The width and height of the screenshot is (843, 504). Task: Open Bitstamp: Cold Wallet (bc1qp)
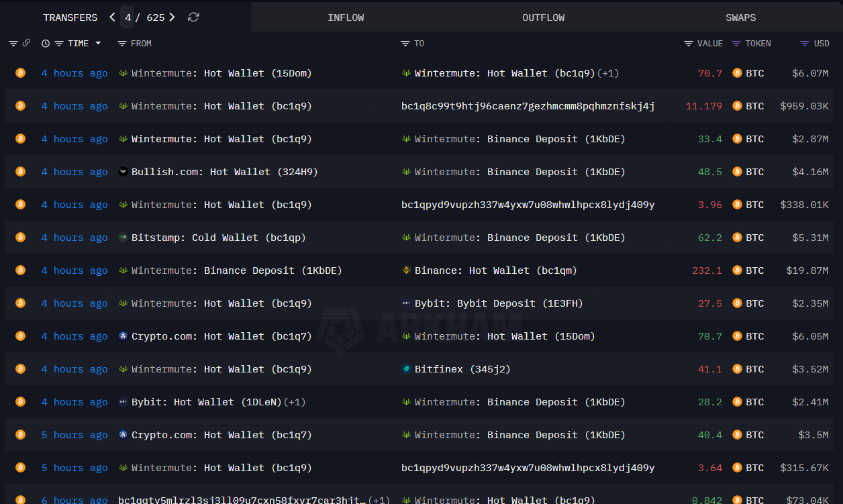(219, 238)
